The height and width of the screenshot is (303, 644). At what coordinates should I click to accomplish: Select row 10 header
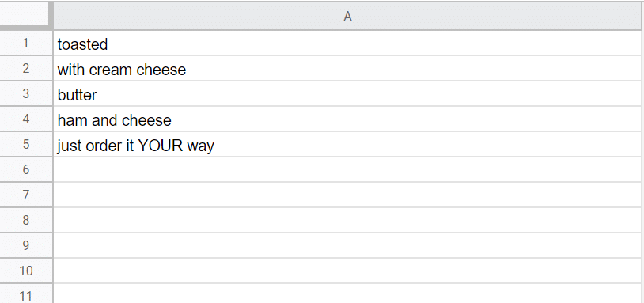point(26,271)
